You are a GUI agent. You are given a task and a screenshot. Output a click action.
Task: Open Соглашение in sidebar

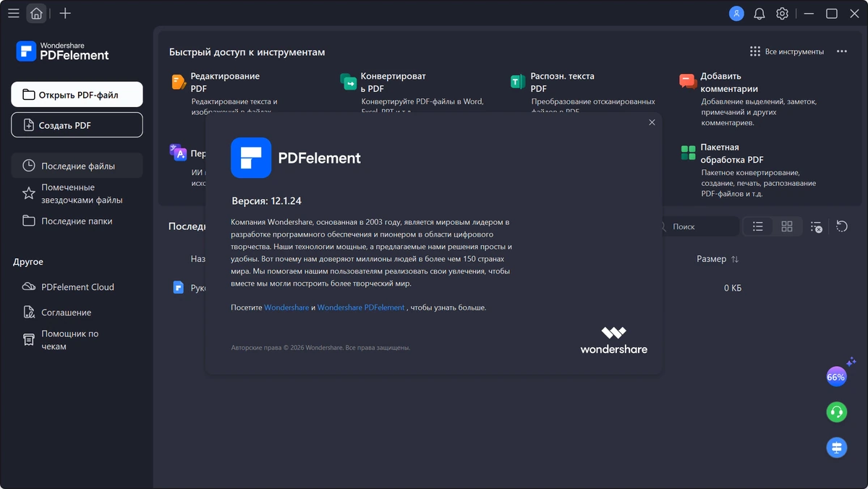[x=77, y=312]
